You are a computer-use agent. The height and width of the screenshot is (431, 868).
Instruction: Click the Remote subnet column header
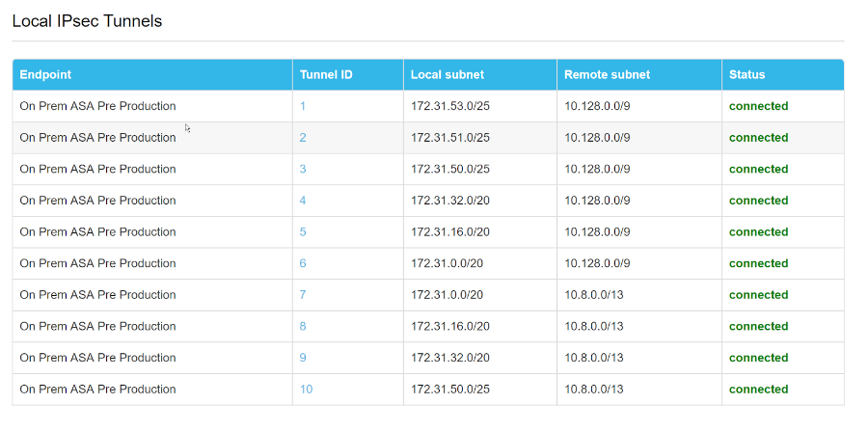pos(607,75)
